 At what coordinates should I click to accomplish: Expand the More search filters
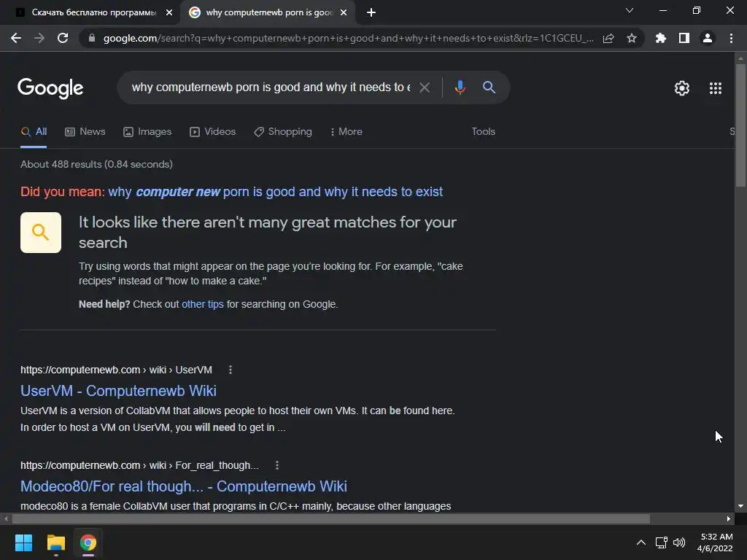pyautogui.click(x=347, y=131)
